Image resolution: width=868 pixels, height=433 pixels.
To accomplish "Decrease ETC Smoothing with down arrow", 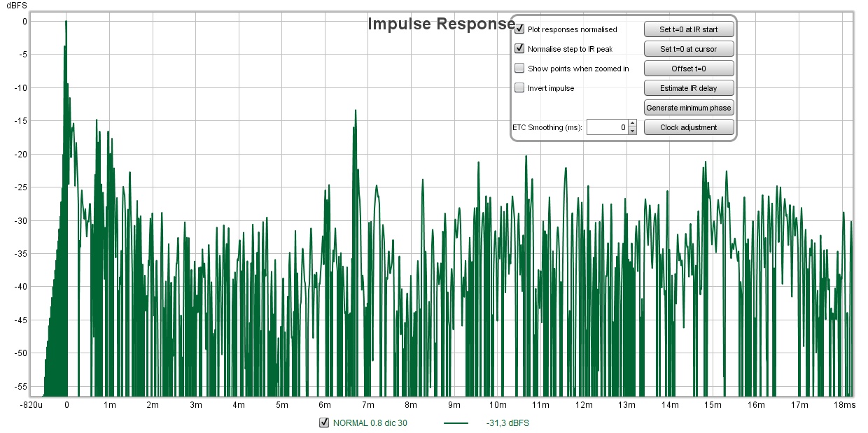I will tap(632, 132).
